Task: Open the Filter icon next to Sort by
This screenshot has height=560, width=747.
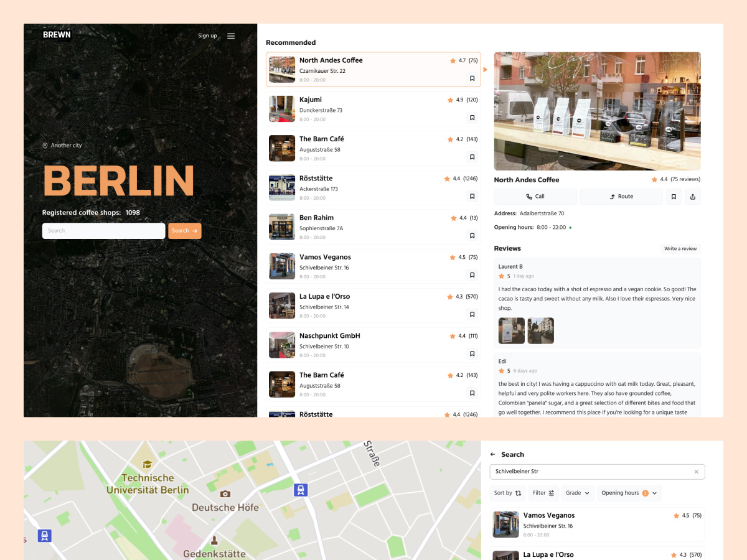Action: [550, 492]
